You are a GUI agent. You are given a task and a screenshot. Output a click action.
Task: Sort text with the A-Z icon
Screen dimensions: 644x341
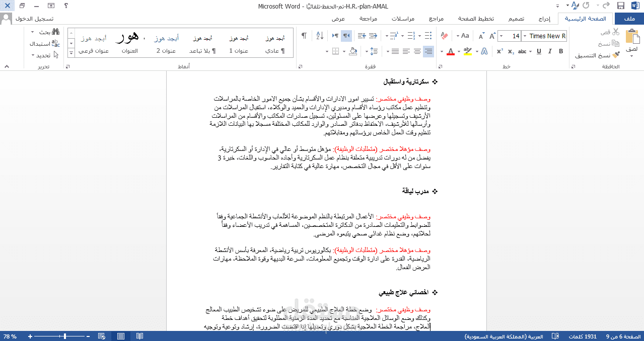tap(320, 36)
